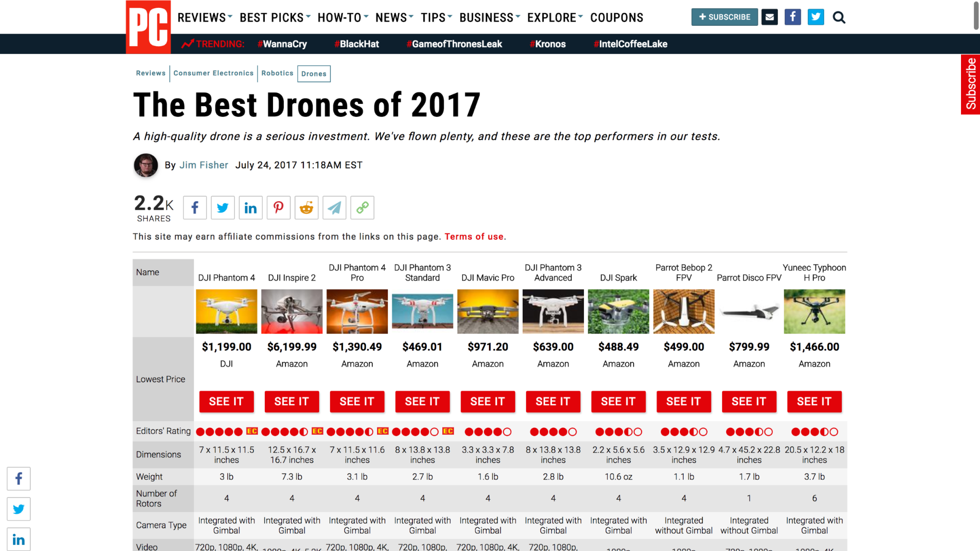Click SEE IT for DJI Phantom 4
The width and height of the screenshot is (980, 551).
[226, 401]
